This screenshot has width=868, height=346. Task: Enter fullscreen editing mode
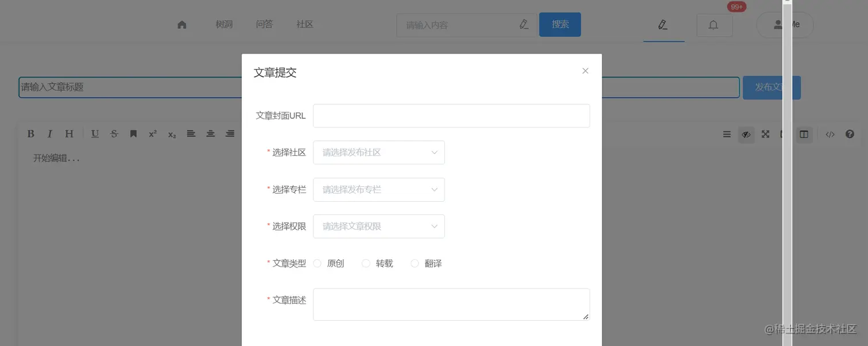point(765,134)
